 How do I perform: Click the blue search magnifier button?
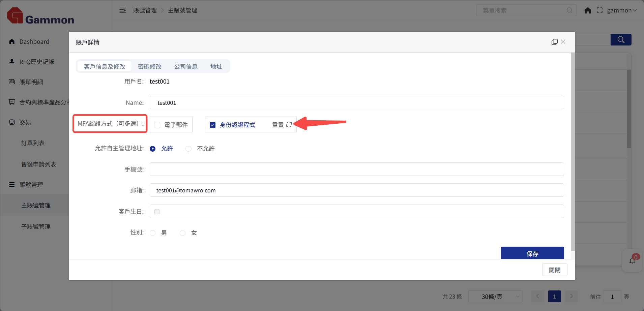tap(621, 40)
